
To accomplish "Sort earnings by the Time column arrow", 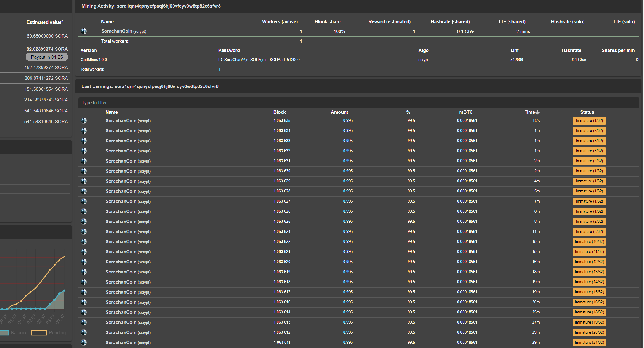I will click(x=537, y=112).
